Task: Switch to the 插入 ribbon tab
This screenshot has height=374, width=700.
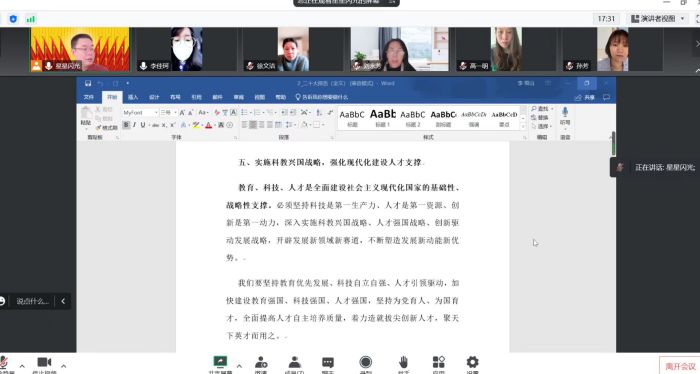Action: point(133,97)
